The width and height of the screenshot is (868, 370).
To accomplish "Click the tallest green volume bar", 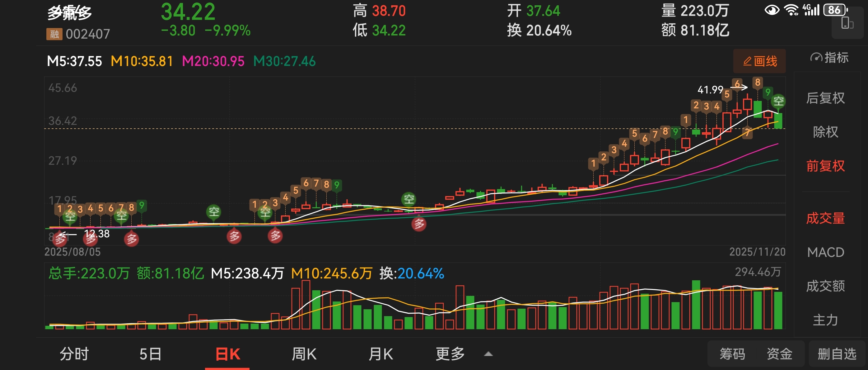I will tap(696, 305).
